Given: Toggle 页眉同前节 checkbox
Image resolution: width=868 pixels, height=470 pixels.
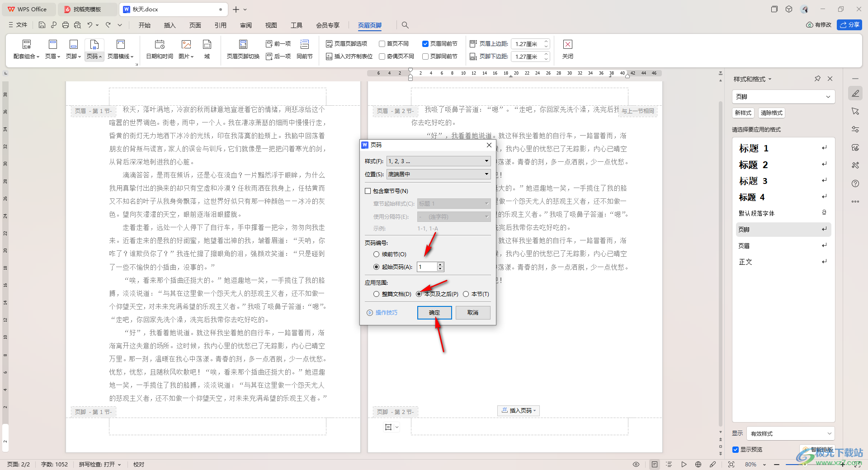Looking at the screenshot, I should (425, 44).
